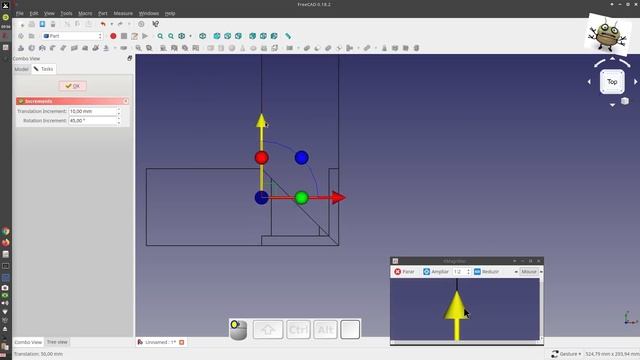
Task: Click navigation cube left arrow
Action: tap(589, 82)
